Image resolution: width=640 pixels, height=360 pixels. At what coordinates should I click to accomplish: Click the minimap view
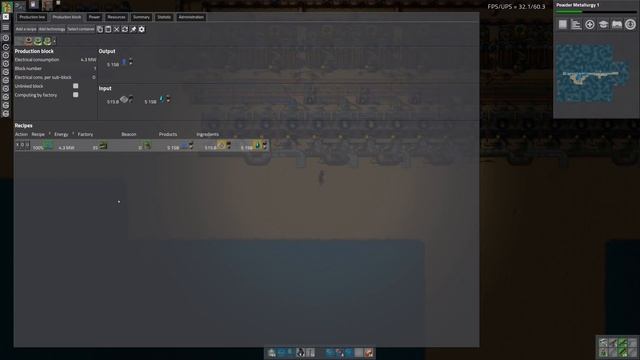click(x=596, y=74)
